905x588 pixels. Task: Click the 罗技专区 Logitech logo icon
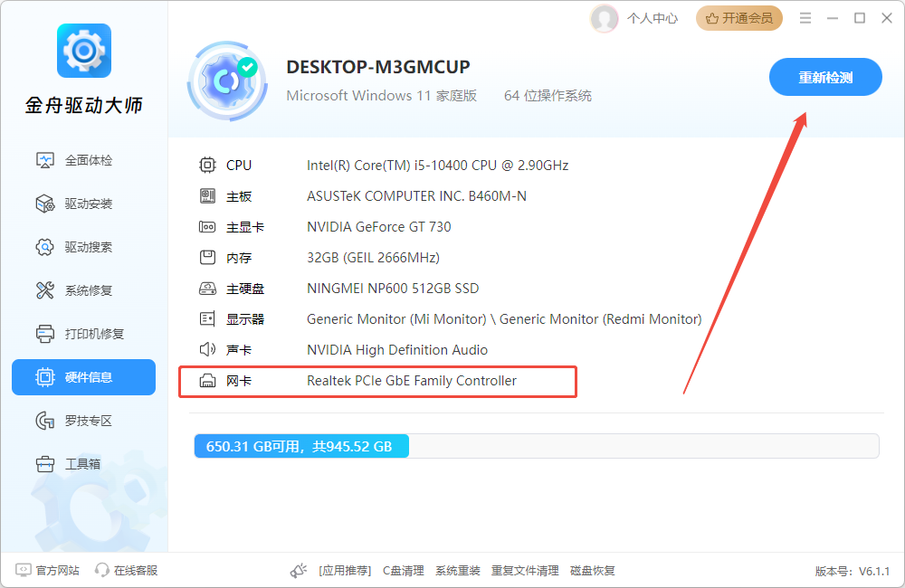click(45, 421)
